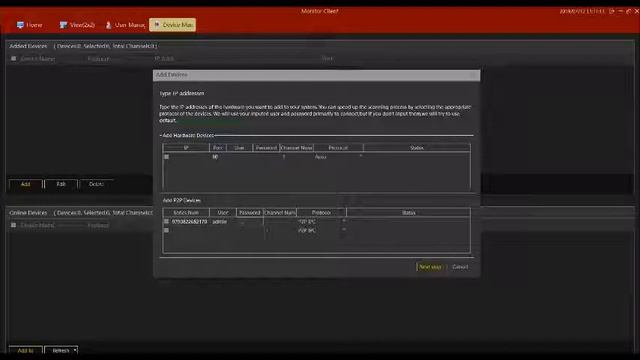Tick the select-all checkbox in Online Devices header
The image size is (640, 360).
13,225
